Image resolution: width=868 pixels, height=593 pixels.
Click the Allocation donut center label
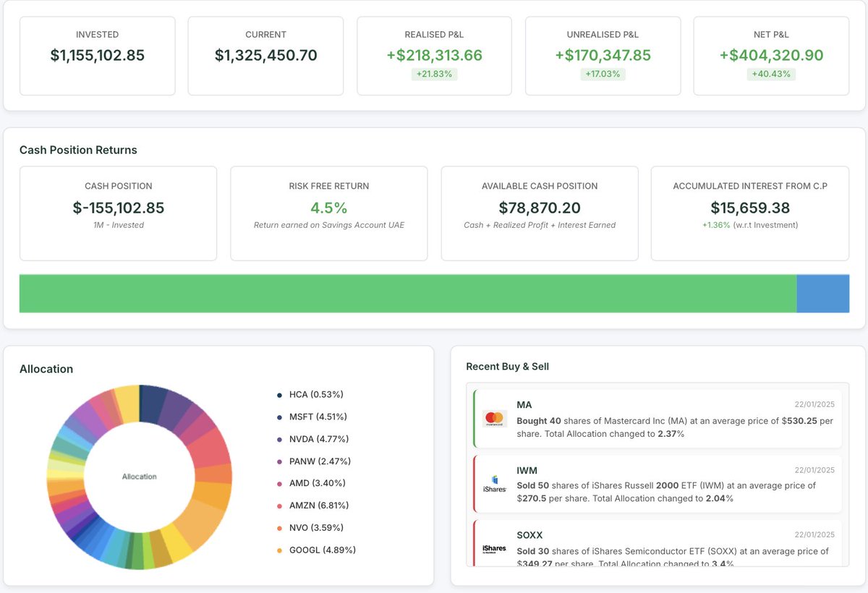139,477
